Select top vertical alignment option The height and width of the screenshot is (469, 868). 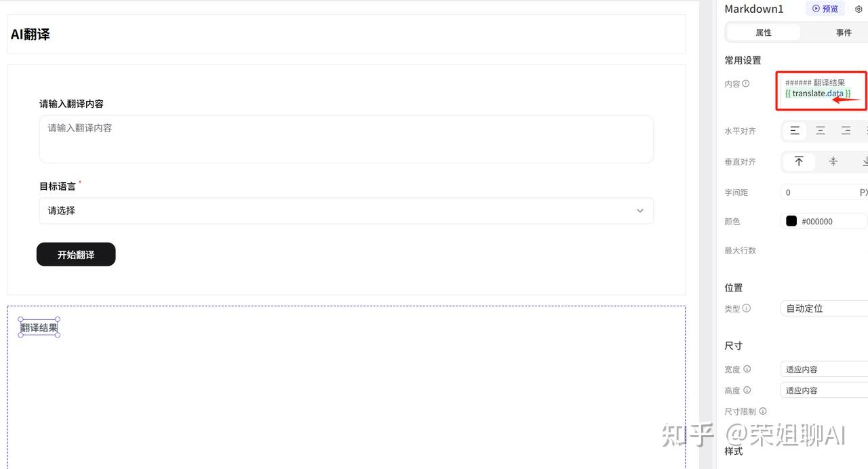799,161
